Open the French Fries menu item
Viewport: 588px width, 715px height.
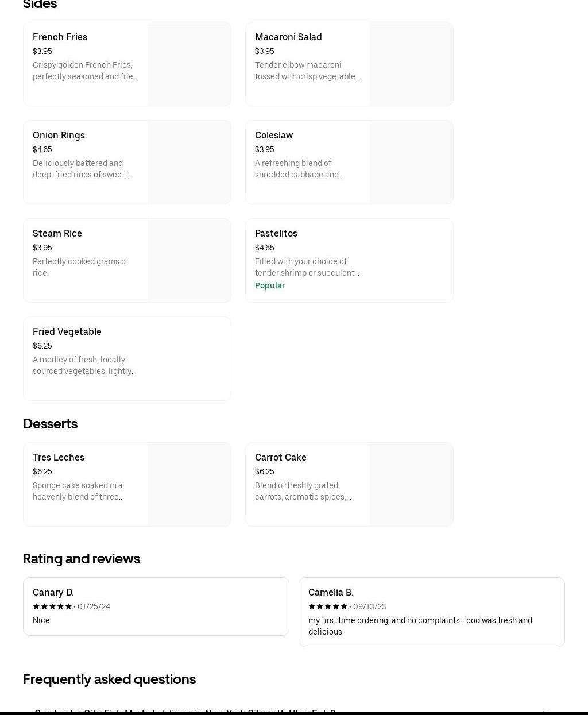tap(60, 37)
